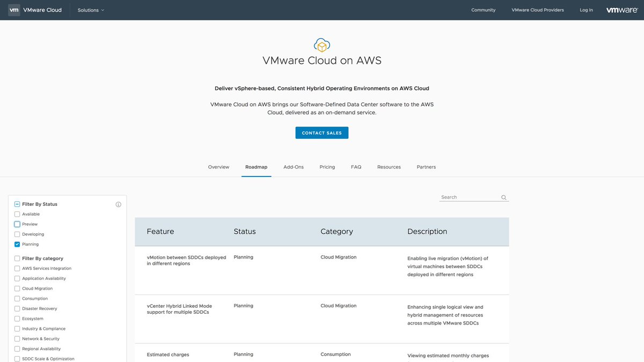Screen dimensions: 644x362
Task: Enable the Regional Availability filter
Action: 17,349
